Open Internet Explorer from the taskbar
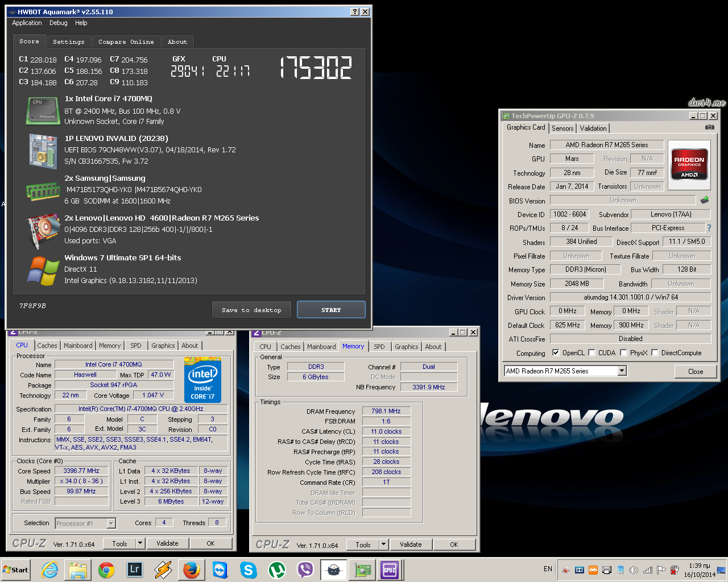This screenshot has width=728, height=582. click(x=50, y=569)
